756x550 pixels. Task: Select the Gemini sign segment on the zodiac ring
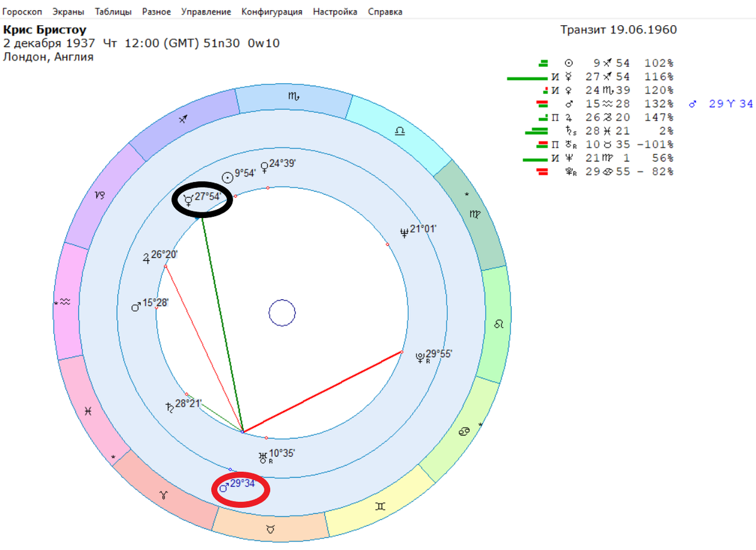coord(381,506)
